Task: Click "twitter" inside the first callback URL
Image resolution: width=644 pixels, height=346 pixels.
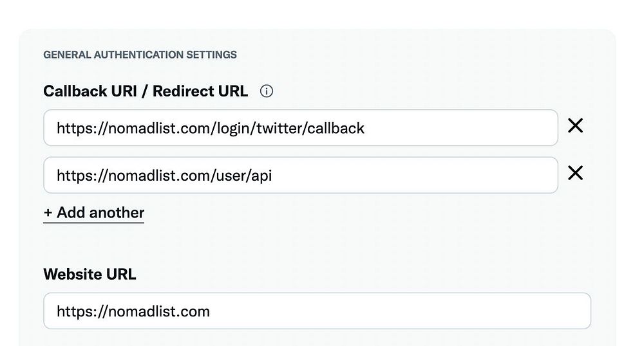Action: pos(279,128)
